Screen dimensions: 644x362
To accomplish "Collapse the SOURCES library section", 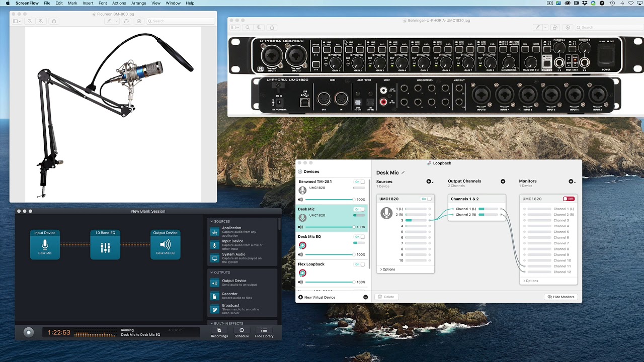I will click(212, 222).
